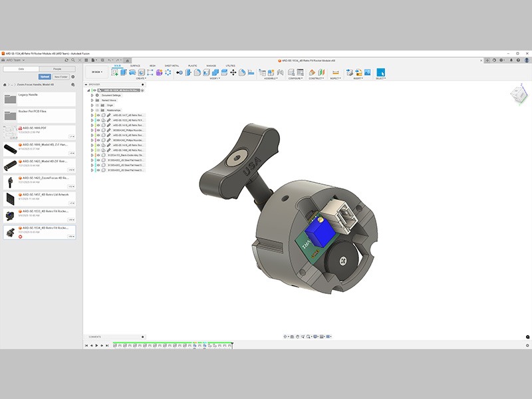Open the Rocker Pot PCB Files folder
Screen dimensions: 532x399
[39, 116]
